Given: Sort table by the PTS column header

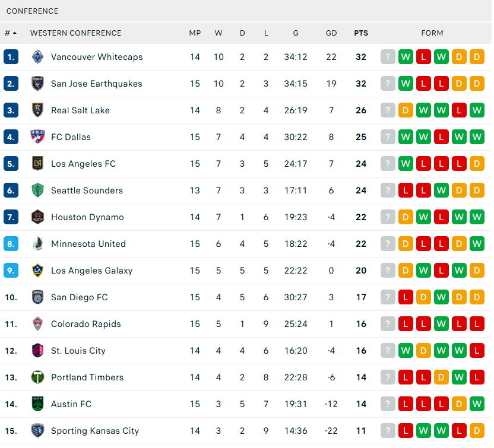Looking at the screenshot, I should tap(361, 33).
